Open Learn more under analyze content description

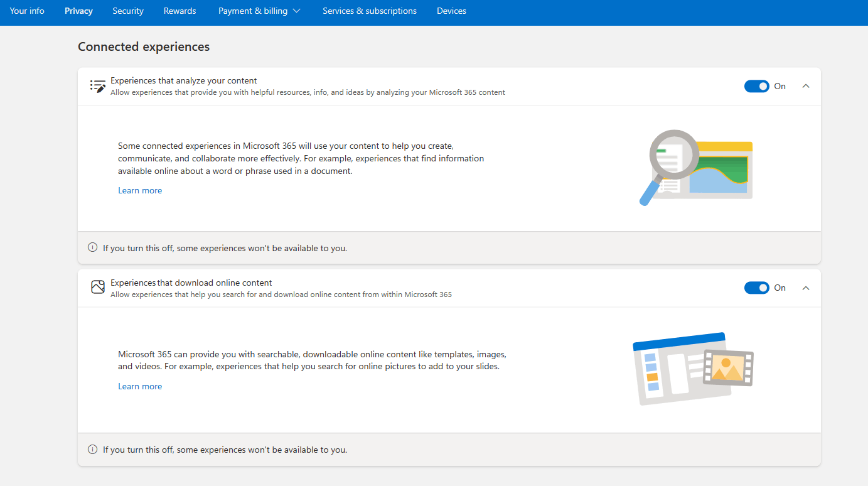pos(140,190)
